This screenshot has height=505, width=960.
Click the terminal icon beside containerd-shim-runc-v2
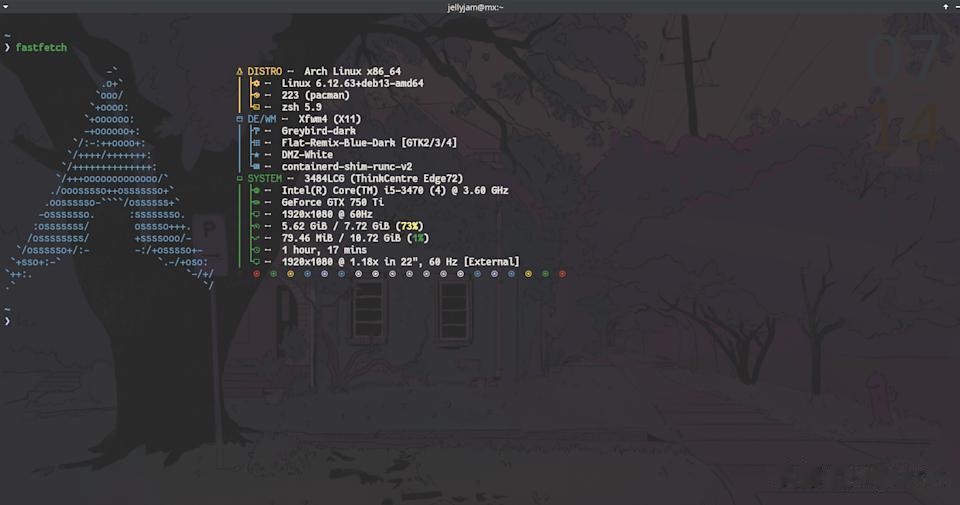[x=256, y=166]
